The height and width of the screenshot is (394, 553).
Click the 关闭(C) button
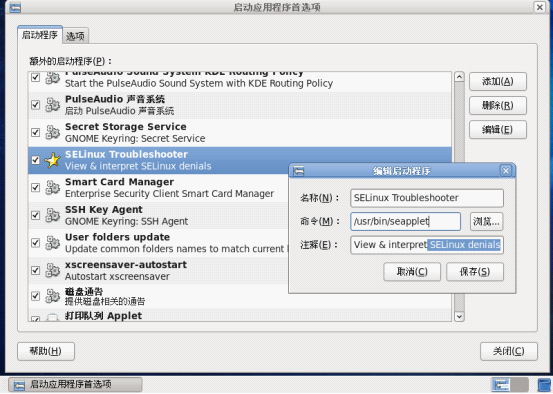[x=509, y=351]
